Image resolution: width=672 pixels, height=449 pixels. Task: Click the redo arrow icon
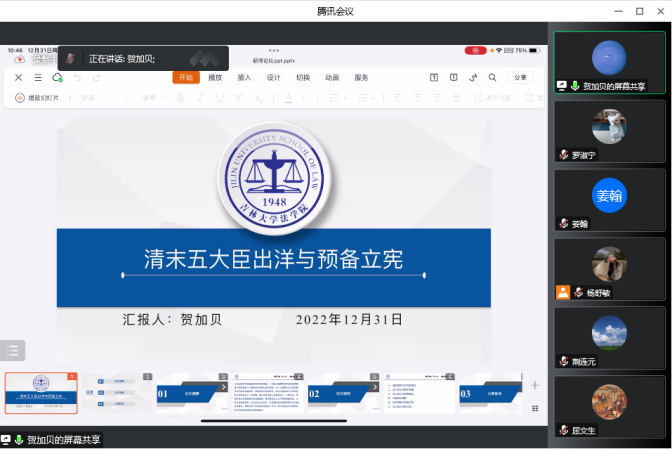[x=96, y=78]
